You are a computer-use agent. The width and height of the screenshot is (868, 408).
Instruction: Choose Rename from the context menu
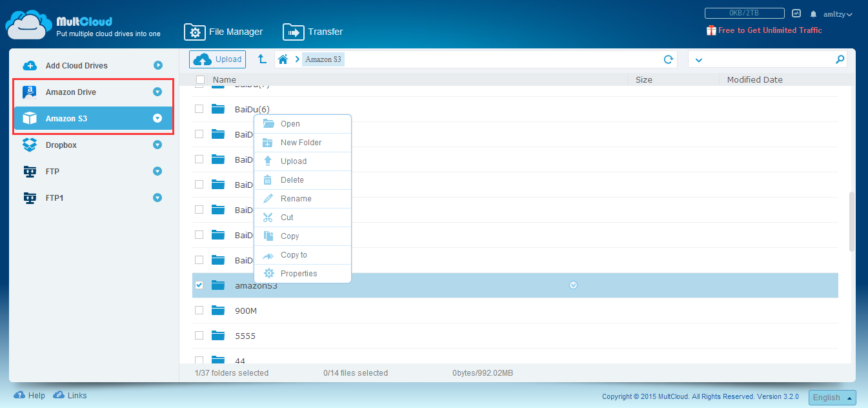303,199
